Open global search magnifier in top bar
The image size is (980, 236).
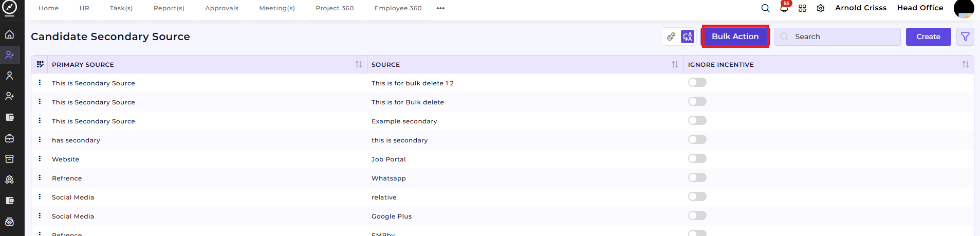coord(765,8)
